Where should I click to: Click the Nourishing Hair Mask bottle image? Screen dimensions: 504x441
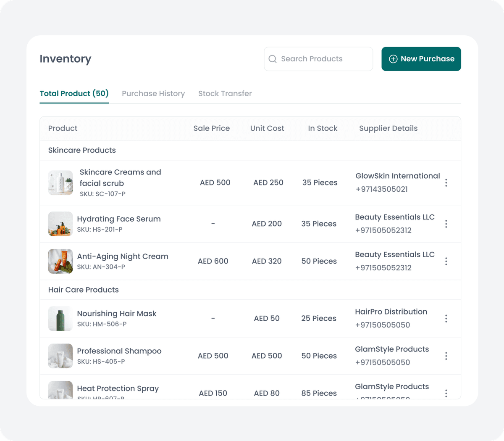60,318
